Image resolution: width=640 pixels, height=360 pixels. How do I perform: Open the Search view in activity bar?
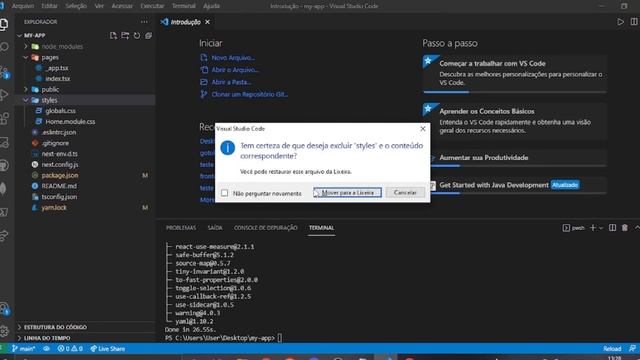4,47
